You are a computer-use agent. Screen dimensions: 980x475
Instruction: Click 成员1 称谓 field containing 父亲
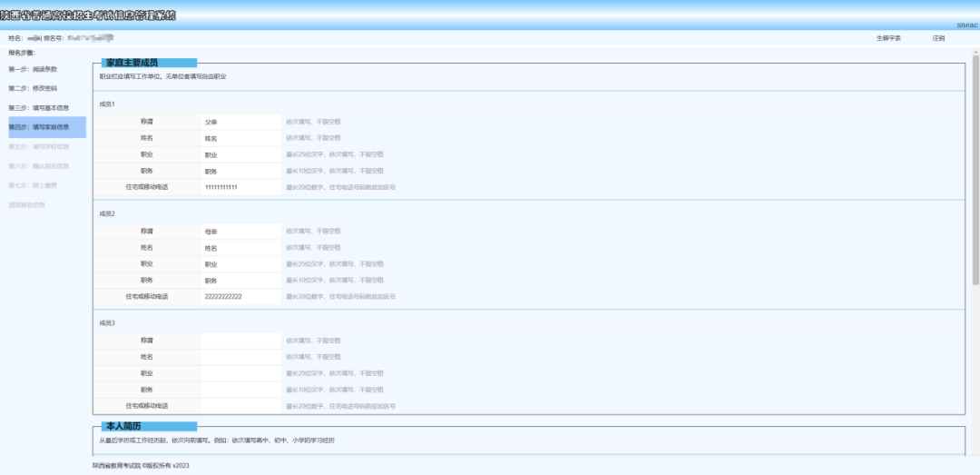click(240, 122)
